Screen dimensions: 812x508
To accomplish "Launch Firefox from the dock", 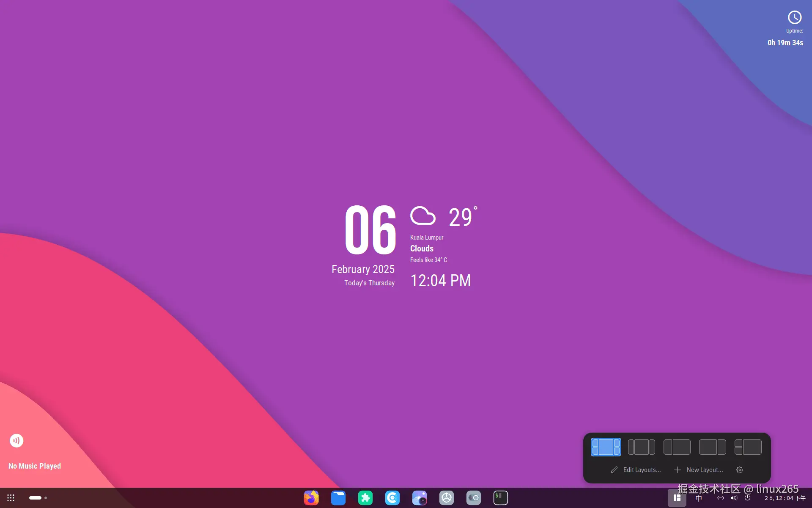I will [311, 498].
